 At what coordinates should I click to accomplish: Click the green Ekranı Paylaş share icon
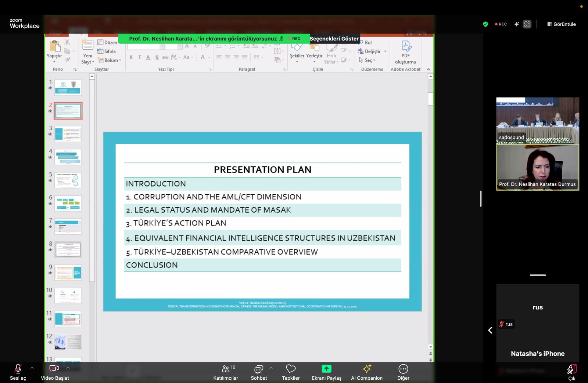pos(326,369)
